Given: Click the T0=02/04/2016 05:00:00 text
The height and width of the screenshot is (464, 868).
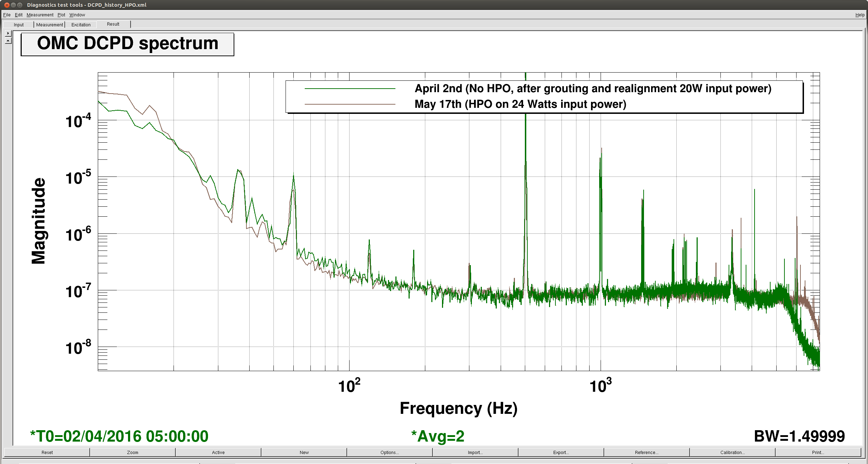Looking at the screenshot, I should click(x=119, y=436).
